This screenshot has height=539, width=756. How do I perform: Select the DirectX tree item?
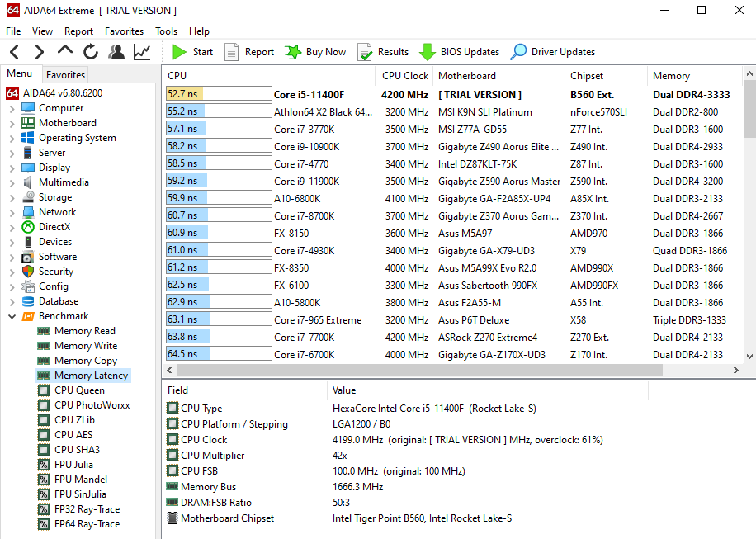[54, 227]
